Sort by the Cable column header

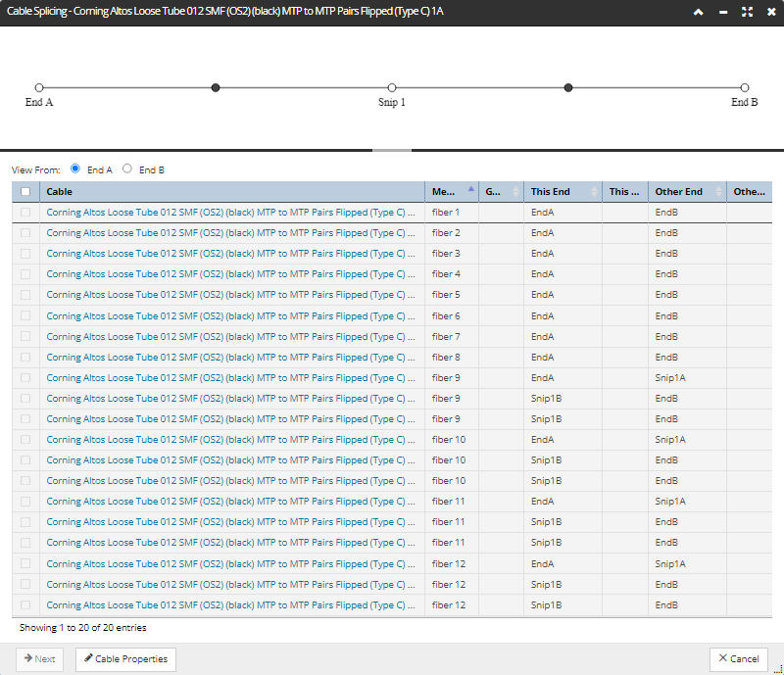point(232,191)
